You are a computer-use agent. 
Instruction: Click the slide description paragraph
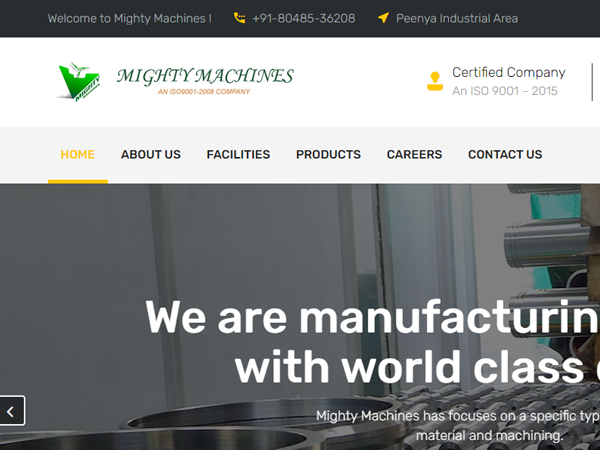[x=458, y=426]
